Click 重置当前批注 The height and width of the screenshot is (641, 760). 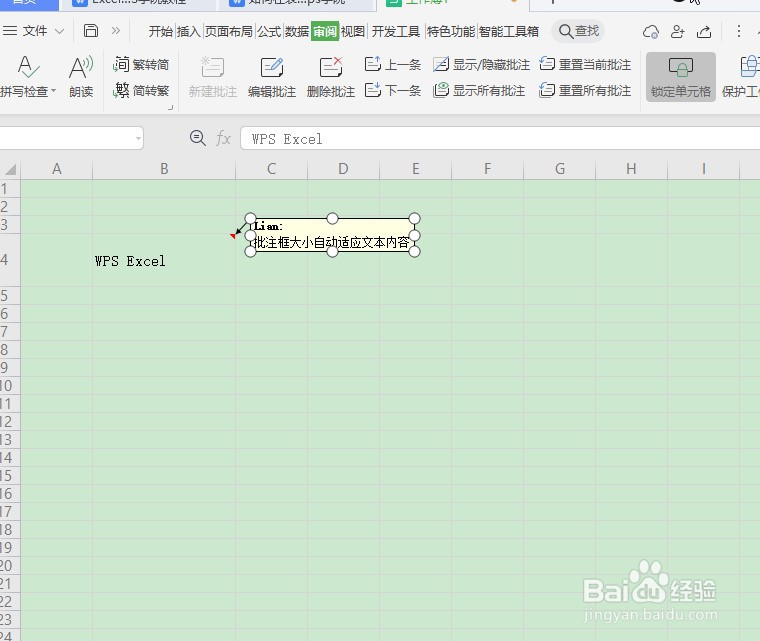click(585, 64)
